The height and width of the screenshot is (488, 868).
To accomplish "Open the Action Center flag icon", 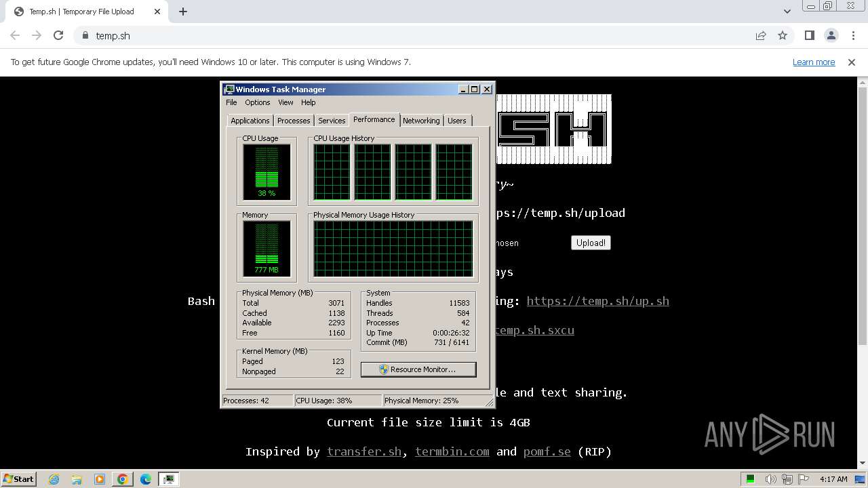I will 804,479.
